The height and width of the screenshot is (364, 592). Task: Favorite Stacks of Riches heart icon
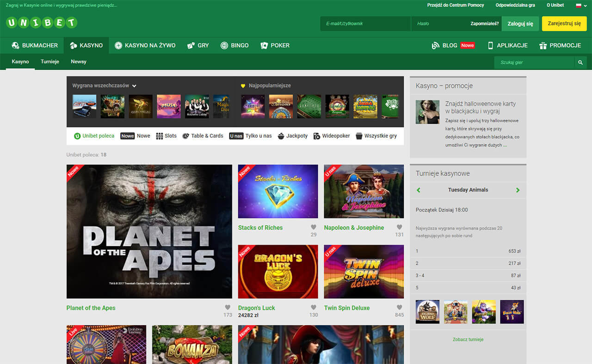click(314, 227)
